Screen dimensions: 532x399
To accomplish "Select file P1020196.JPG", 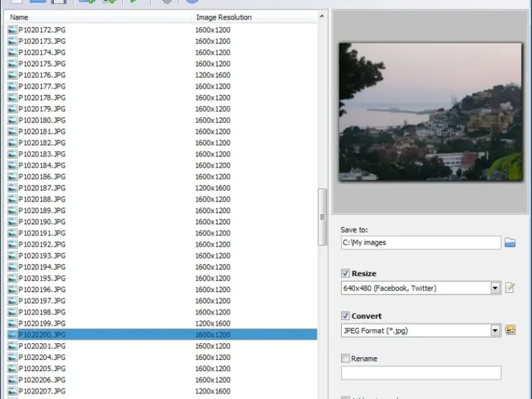I will 42,289.
